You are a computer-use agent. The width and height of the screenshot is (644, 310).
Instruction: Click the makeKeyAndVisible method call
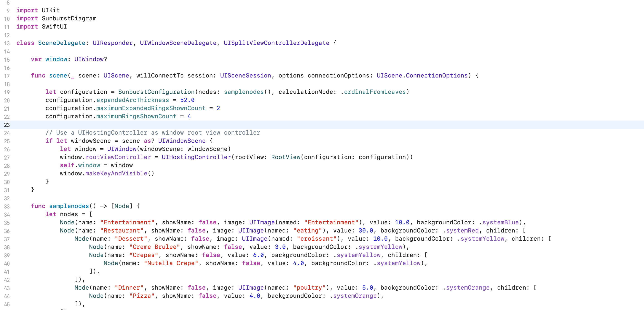tap(116, 174)
